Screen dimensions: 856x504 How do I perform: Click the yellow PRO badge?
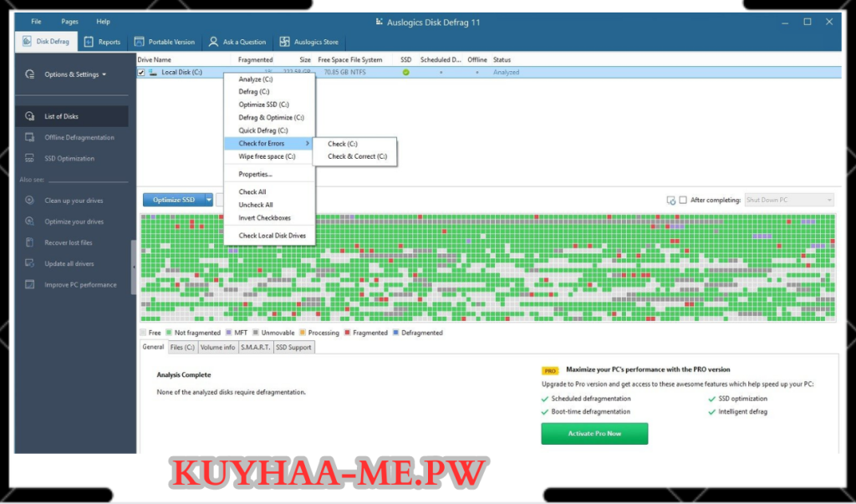(x=550, y=370)
